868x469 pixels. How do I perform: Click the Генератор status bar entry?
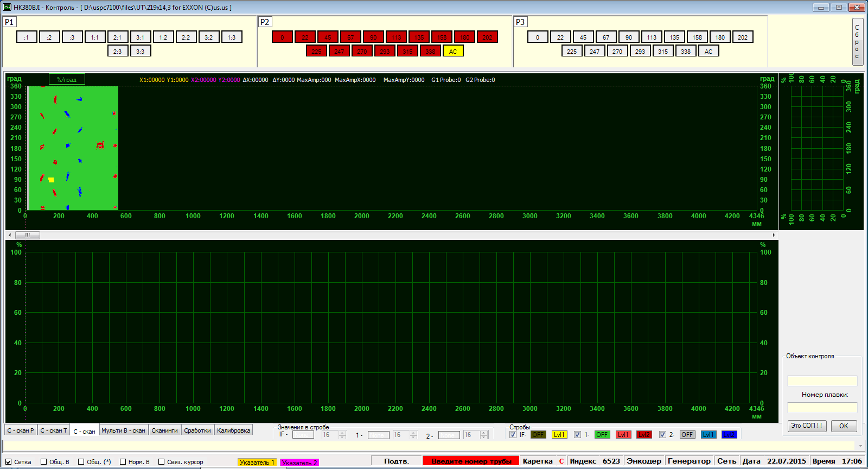point(689,461)
